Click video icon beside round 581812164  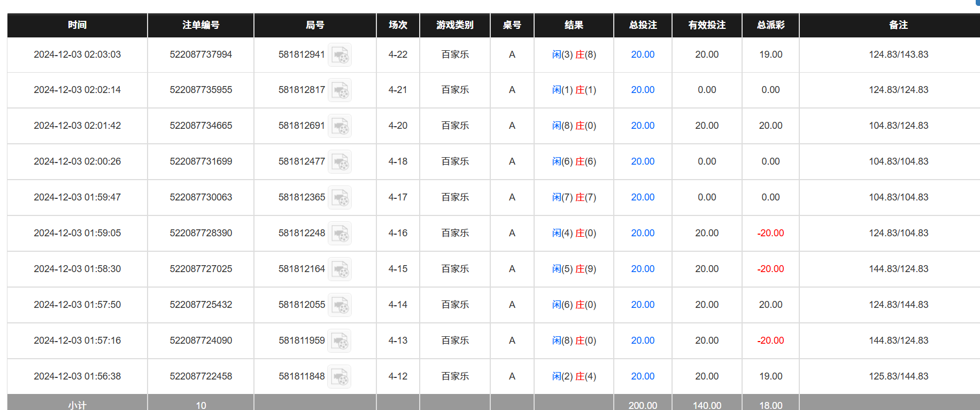[x=339, y=269]
